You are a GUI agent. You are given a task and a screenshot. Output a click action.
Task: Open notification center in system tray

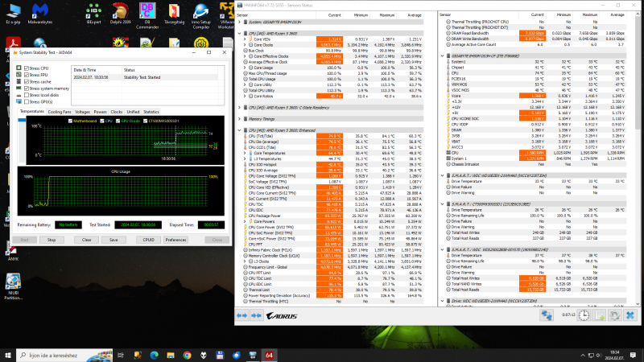click(634, 355)
